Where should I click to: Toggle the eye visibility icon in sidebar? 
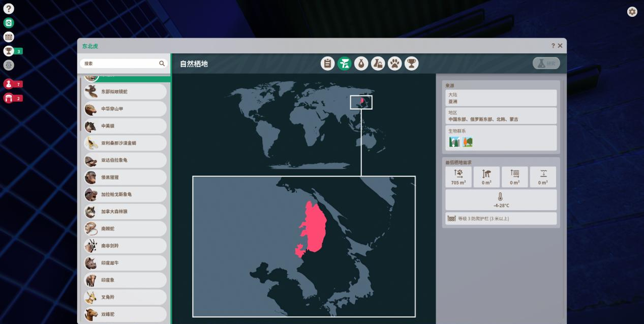pyautogui.click(x=9, y=65)
